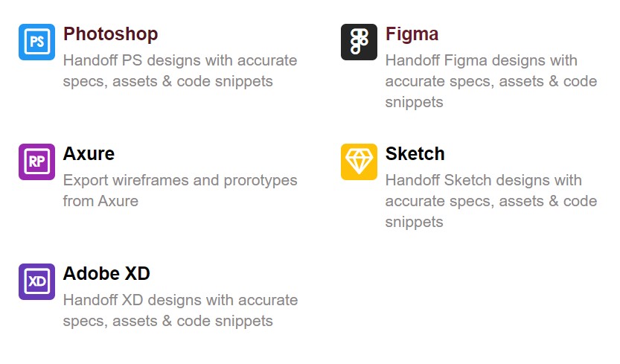Click "Handoff Figma designs with" text line
The width and height of the screenshot is (620, 364).
[x=481, y=60]
